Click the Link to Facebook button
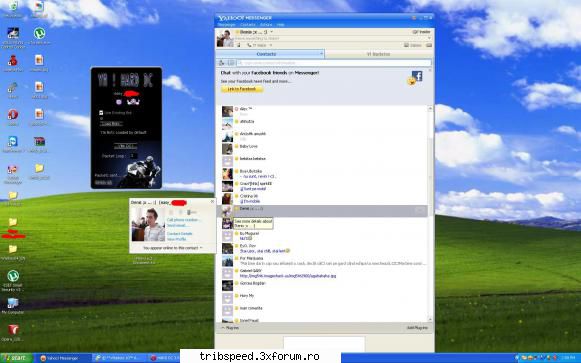The image size is (581, 363). (x=242, y=89)
